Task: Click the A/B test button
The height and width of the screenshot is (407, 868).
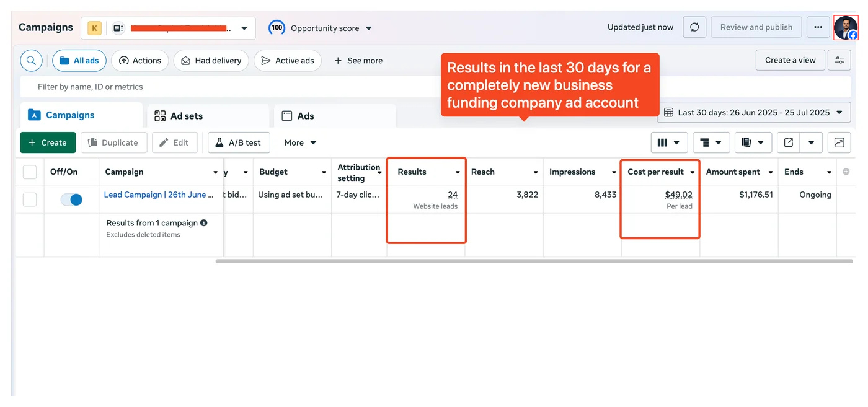Action: click(x=239, y=142)
